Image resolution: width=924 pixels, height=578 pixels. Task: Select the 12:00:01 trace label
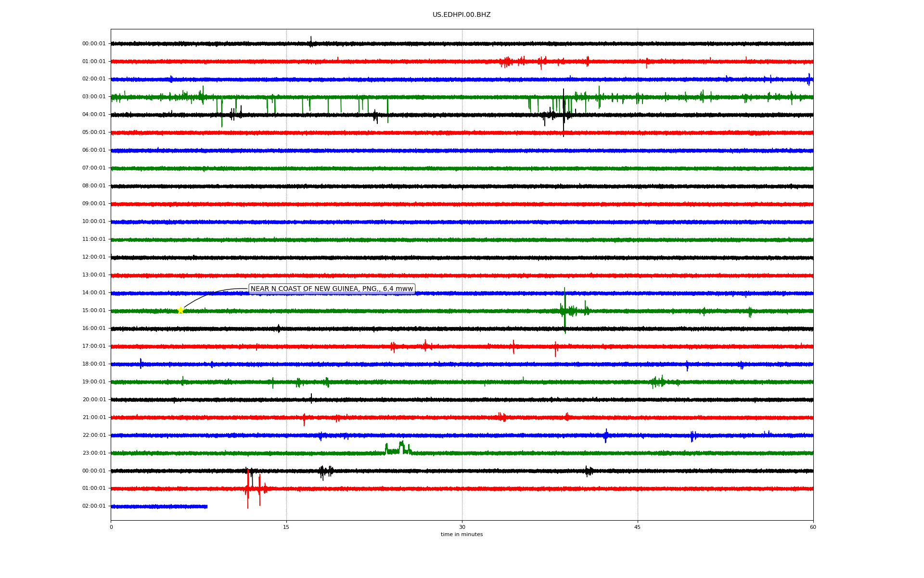(x=94, y=257)
